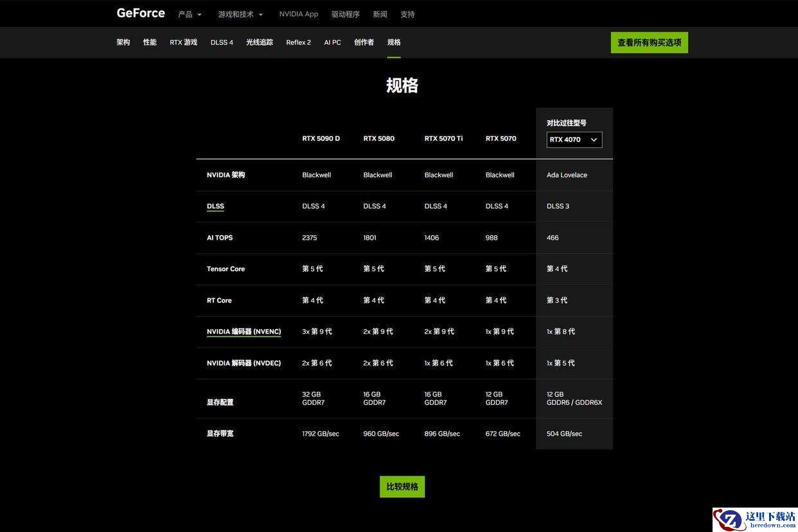Click the 672 GB/sec bandwidth cell
The height and width of the screenshot is (532, 798).
coord(502,434)
